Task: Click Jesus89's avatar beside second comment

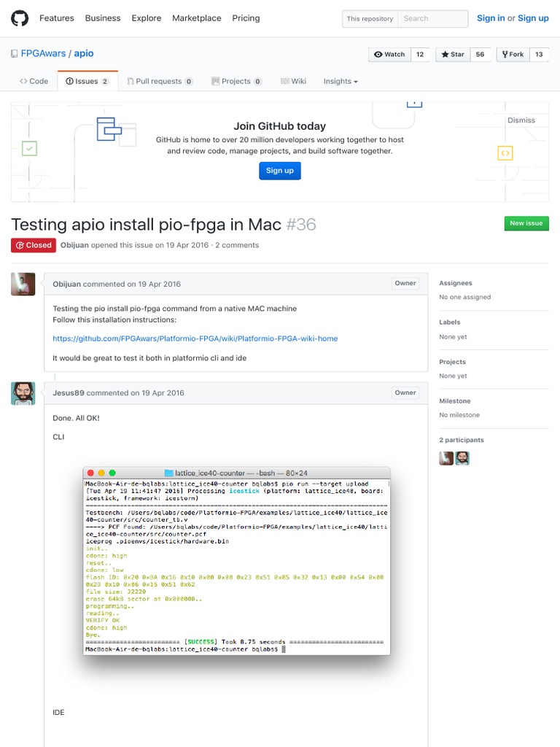Action: click(23, 393)
